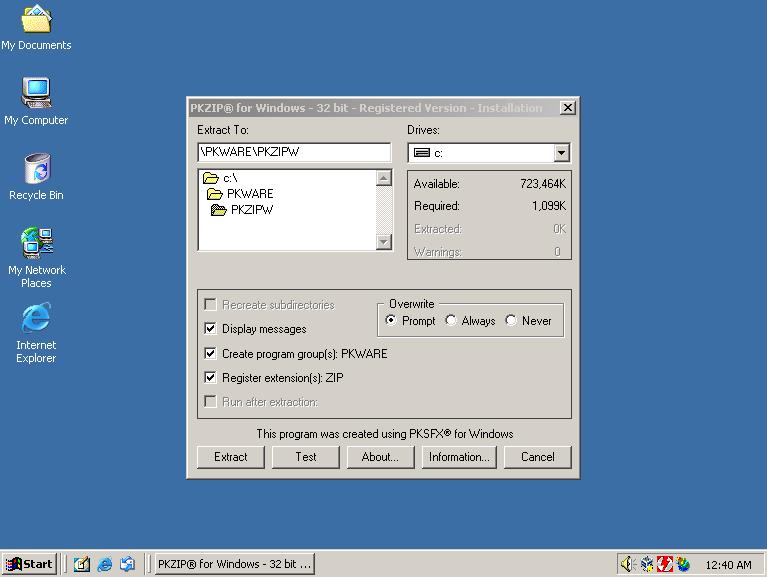Click Show Desktop quick launch icon
This screenshot has width=767, height=577.
(82, 564)
